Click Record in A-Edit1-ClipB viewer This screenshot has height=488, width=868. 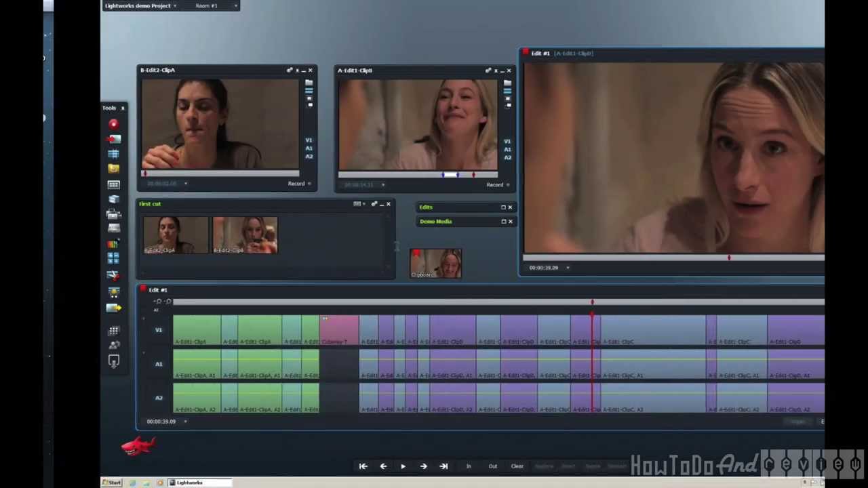tap(498, 184)
